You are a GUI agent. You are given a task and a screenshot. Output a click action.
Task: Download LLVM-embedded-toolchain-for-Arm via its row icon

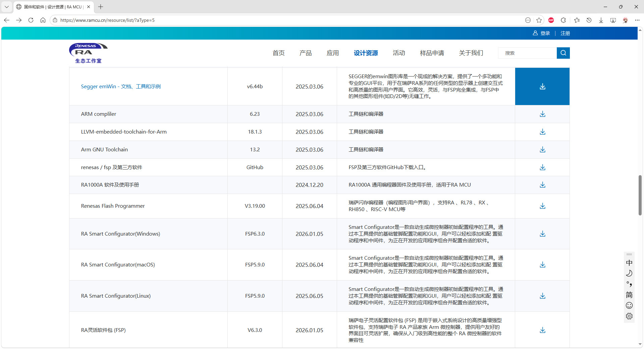pos(542,132)
